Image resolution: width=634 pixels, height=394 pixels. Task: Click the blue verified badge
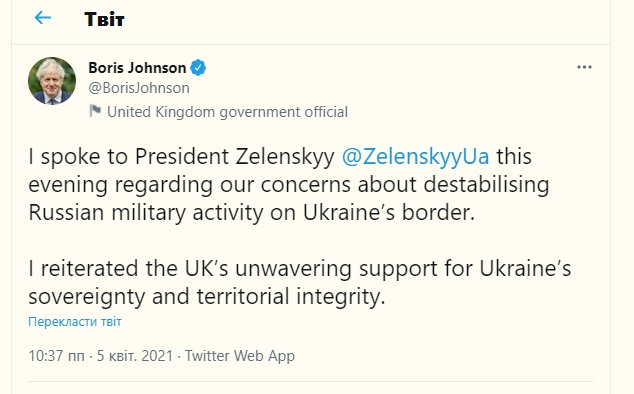(x=198, y=68)
